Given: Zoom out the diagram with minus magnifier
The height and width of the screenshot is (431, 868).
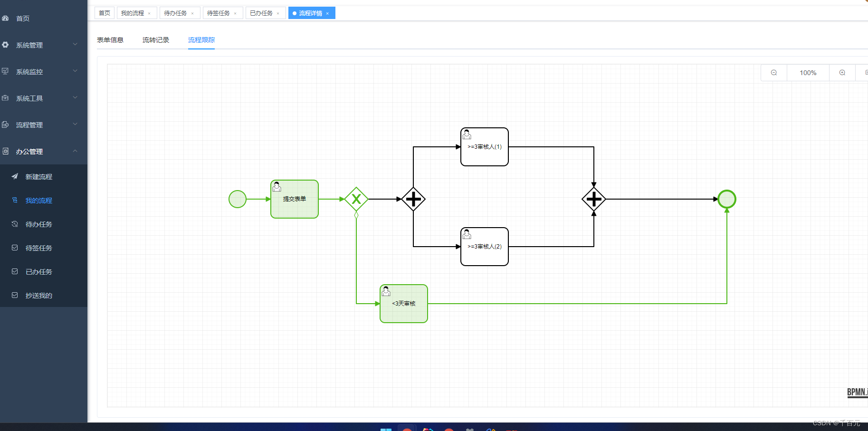Looking at the screenshot, I should click(x=774, y=73).
